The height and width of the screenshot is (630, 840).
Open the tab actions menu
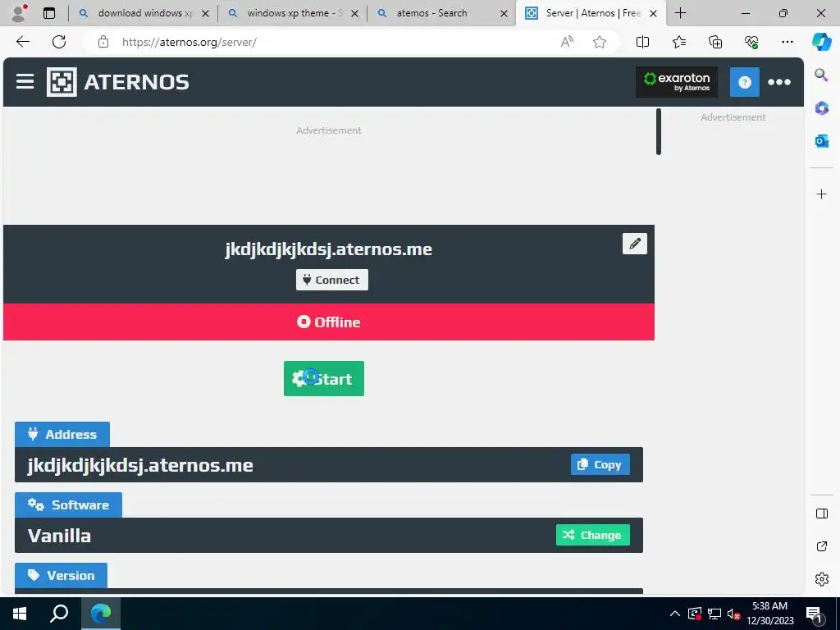[x=49, y=13]
